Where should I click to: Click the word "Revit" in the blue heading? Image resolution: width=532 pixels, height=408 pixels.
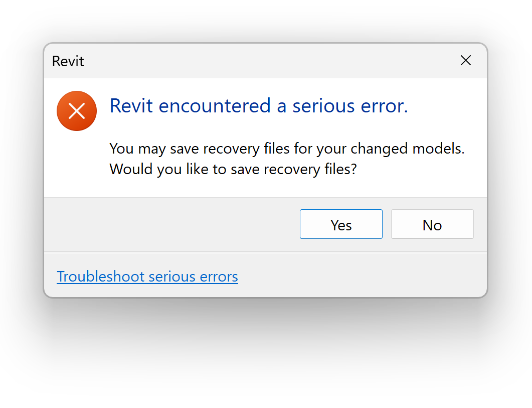[x=131, y=106]
